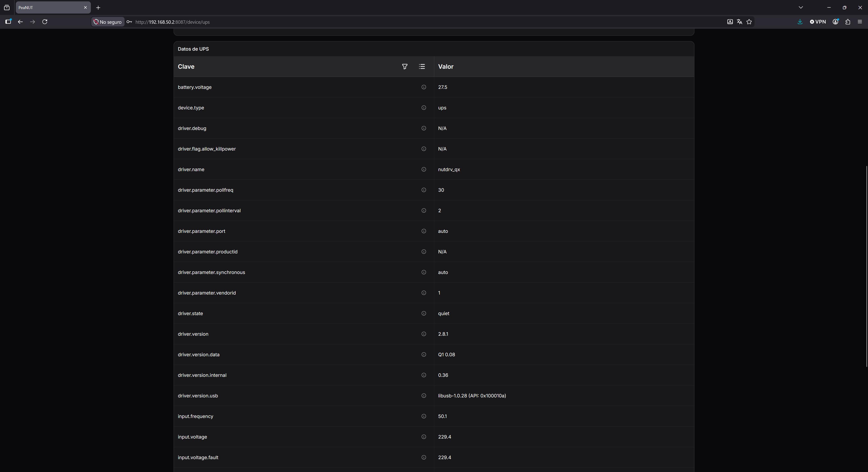Show info for driver.version.internal row
Image resolution: width=868 pixels, height=472 pixels.
point(424,375)
